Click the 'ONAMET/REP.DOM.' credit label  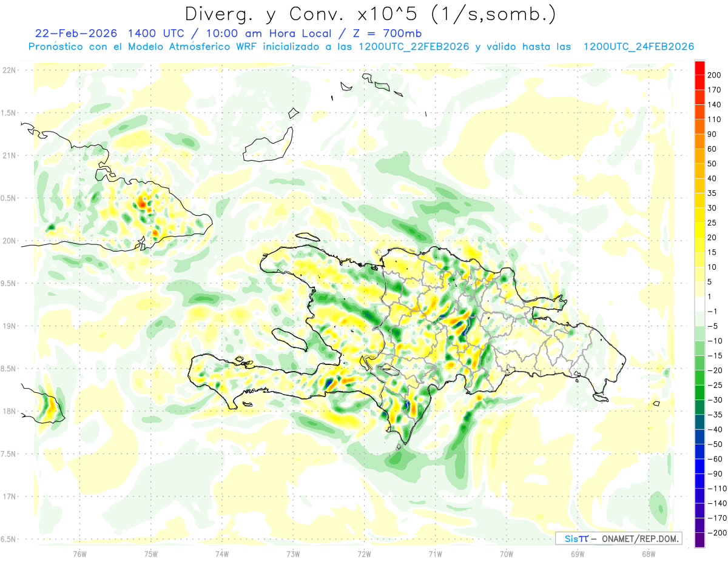click(639, 538)
